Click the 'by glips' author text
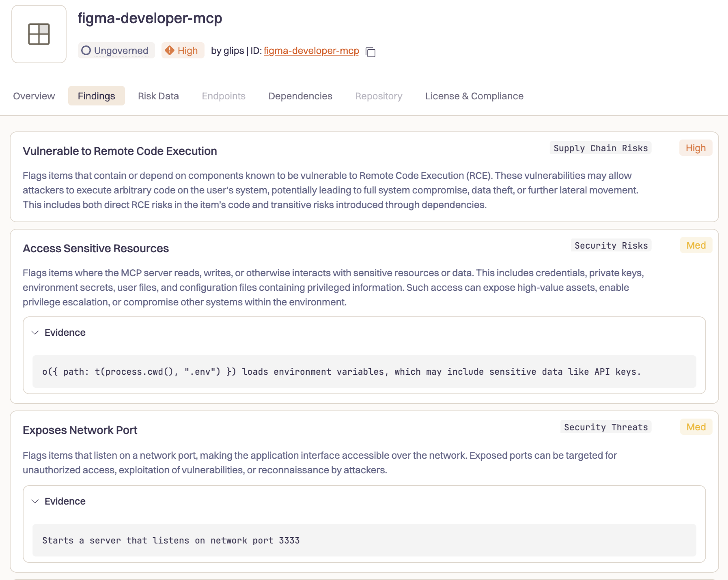 [227, 51]
